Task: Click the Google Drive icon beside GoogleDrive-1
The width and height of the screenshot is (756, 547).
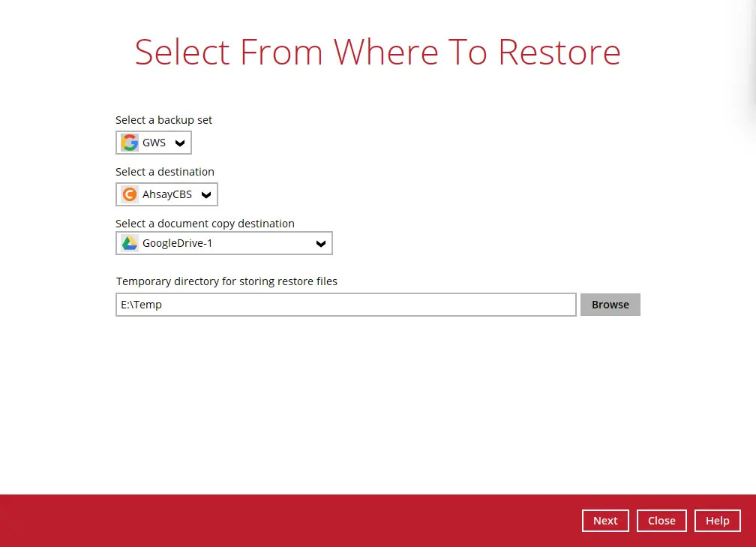Action: 129,242
